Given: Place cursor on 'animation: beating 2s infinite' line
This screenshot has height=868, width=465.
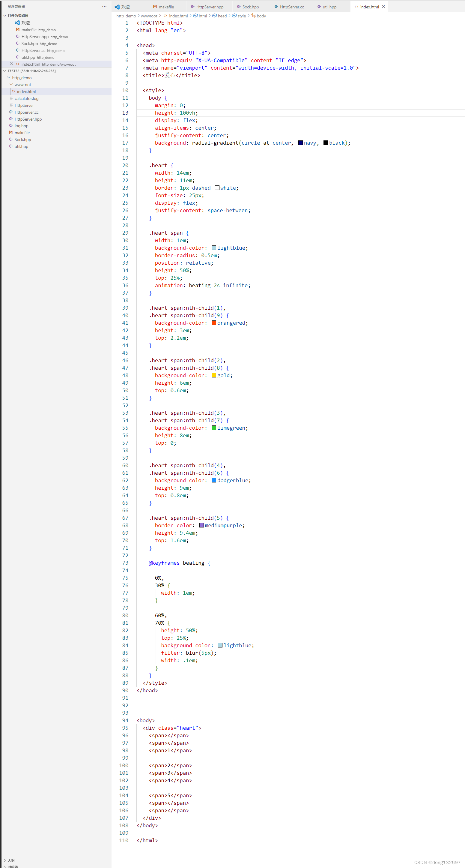Looking at the screenshot, I should point(202,285).
